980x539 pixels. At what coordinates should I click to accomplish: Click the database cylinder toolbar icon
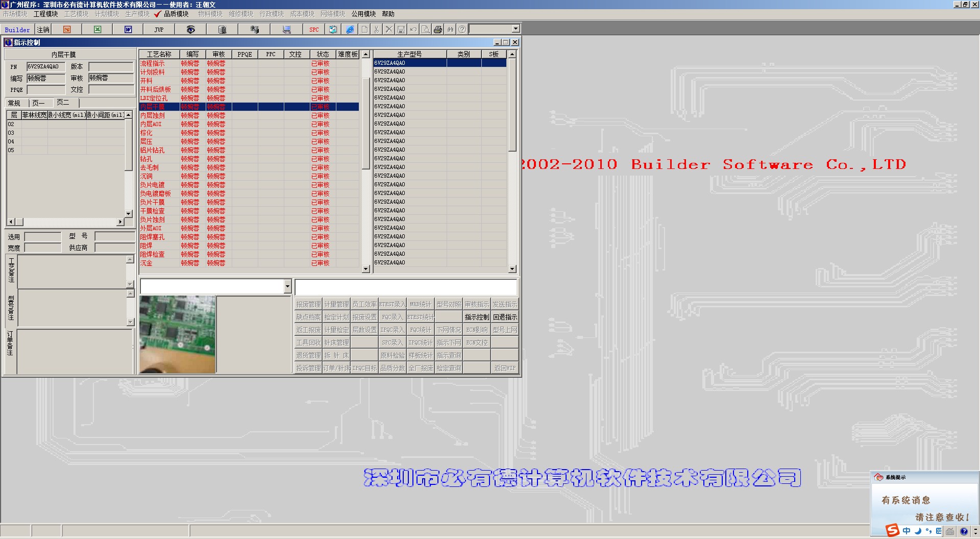222,30
